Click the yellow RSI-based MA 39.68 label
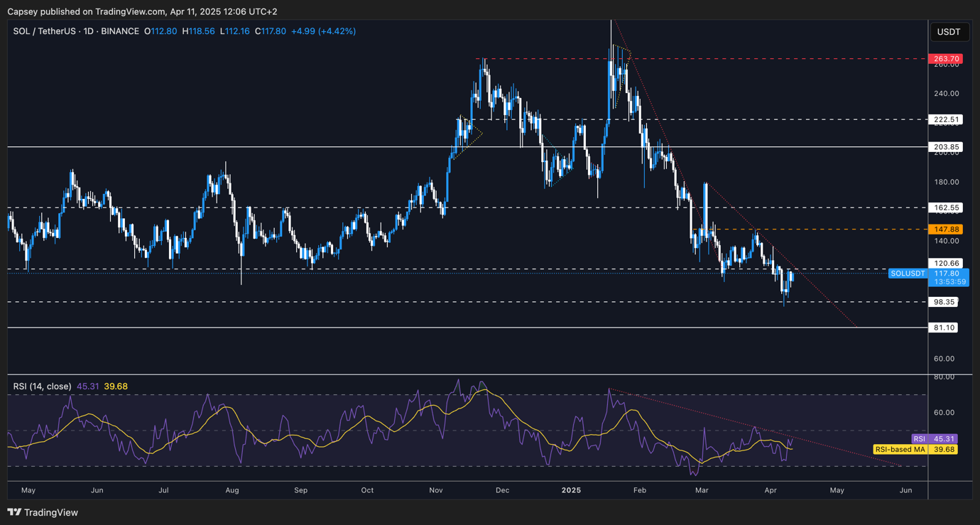Screen dimensions: 980x525 coord(915,450)
